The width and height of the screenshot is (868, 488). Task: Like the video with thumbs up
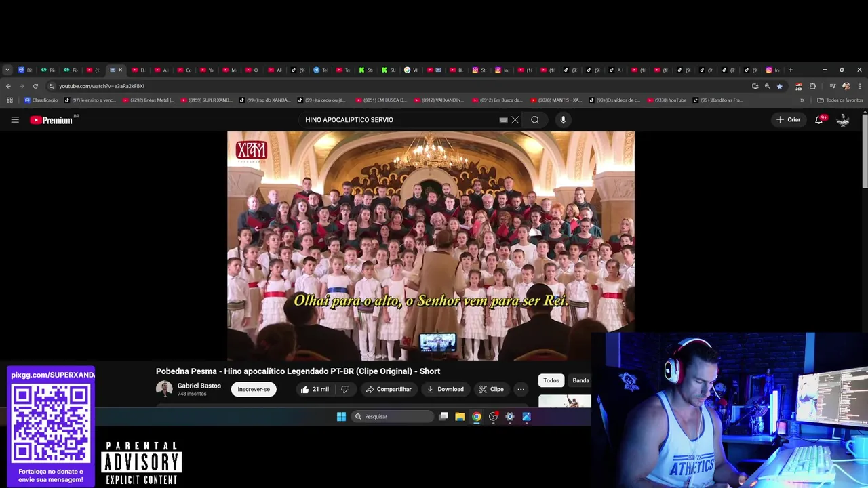point(315,390)
